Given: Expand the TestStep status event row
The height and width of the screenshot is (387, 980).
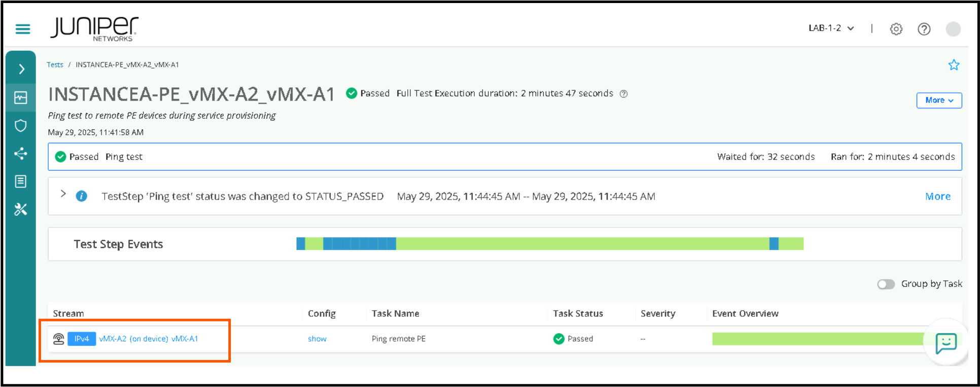Looking at the screenshot, I should [x=63, y=194].
